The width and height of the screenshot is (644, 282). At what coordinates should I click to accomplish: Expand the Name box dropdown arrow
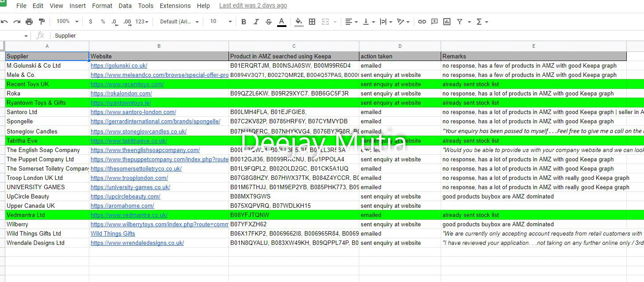(x=26, y=36)
